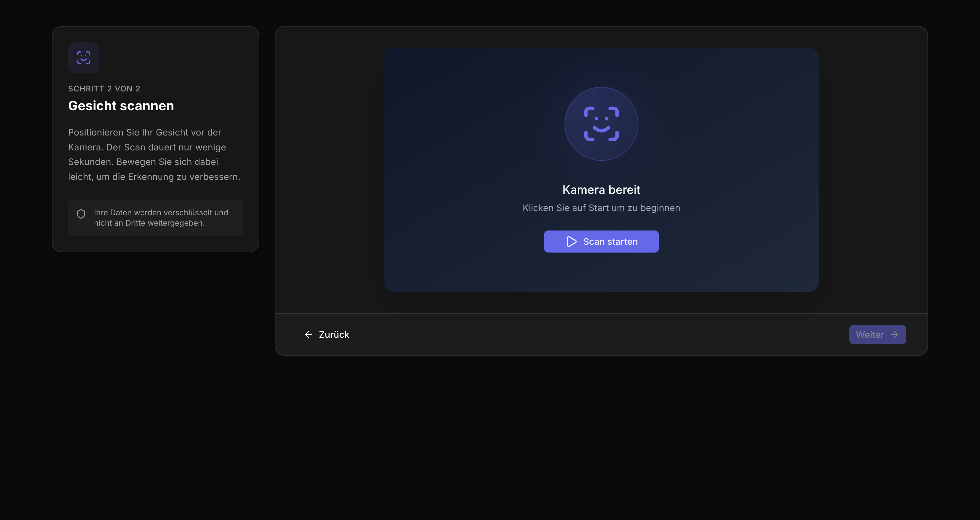
Task: Click the 'Schritt 2 von 2' step label
Action: tap(104, 89)
